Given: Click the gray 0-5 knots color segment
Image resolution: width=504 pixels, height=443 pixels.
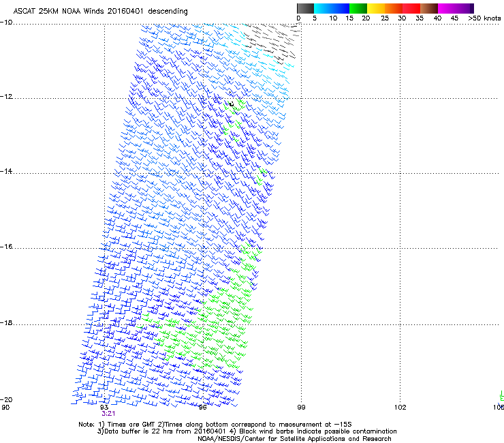Looking at the screenshot, I should click(305, 8).
